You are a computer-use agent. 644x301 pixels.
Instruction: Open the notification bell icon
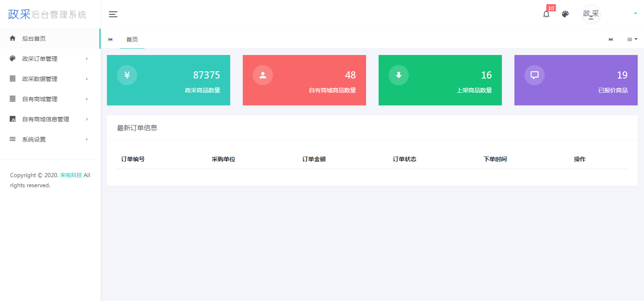point(546,14)
